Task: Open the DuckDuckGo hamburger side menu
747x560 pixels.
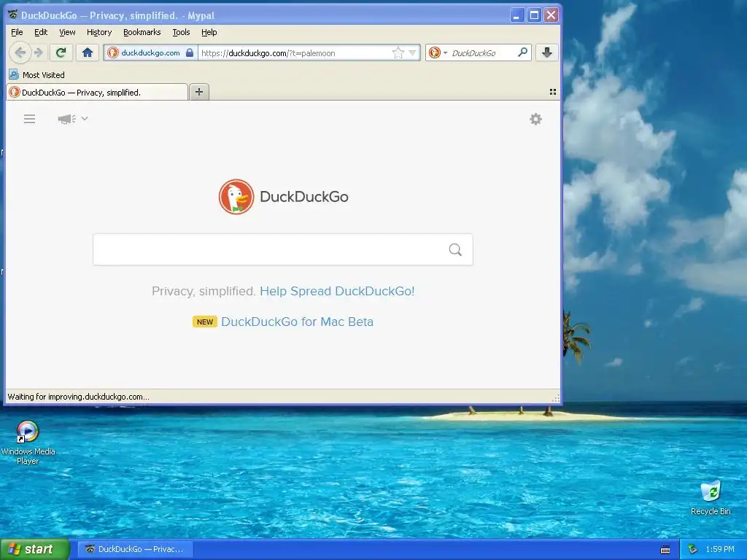Action: pyautogui.click(x=29, y=119)
